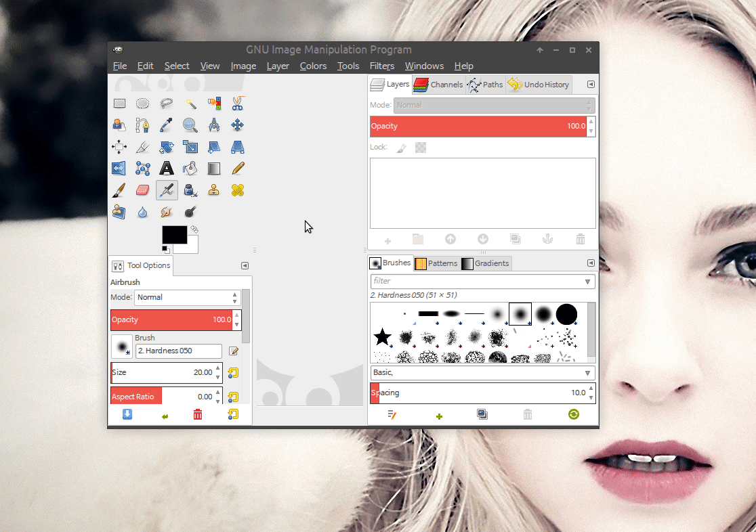This screenshot has height=532, width=756.
Task: Select the Heal bandage tool
Action: pos(238,190)
